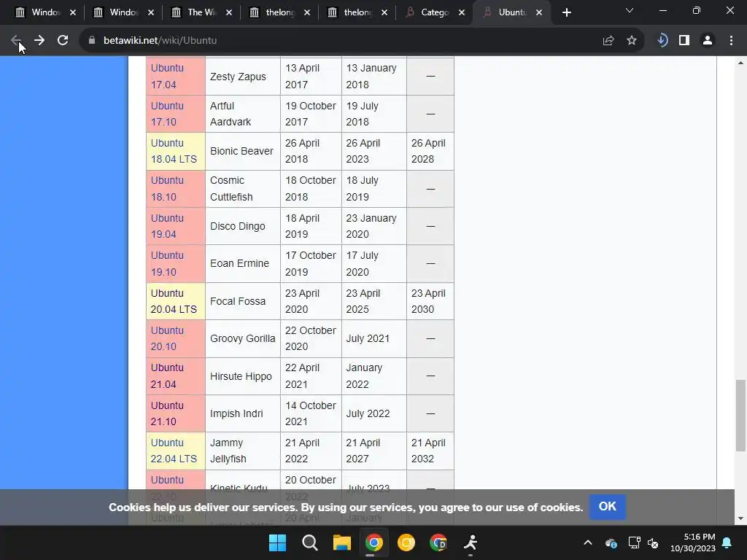The height and width of the screenshot is (560, 747).
Task: Click the Jammy Jellyfish codename cell
Action: click(x=242, y=451)
